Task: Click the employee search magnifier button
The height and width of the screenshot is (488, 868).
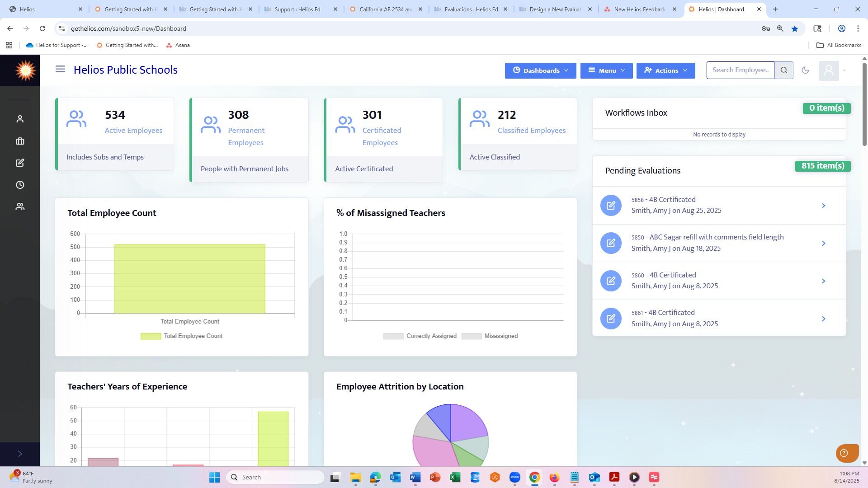Action: tap(784, 70)
